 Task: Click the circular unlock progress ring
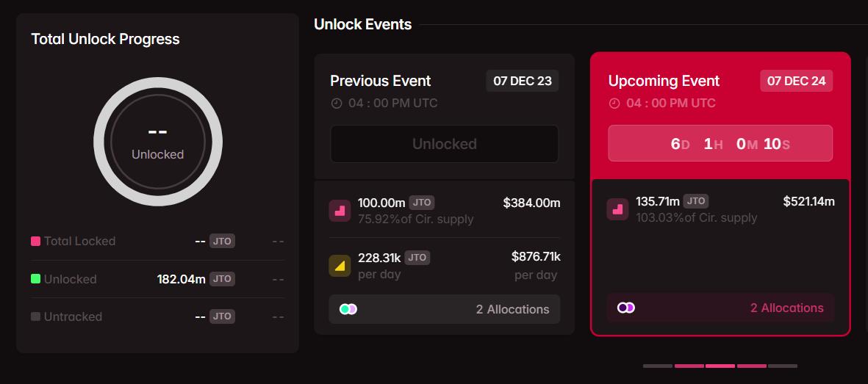click(157, 87)
